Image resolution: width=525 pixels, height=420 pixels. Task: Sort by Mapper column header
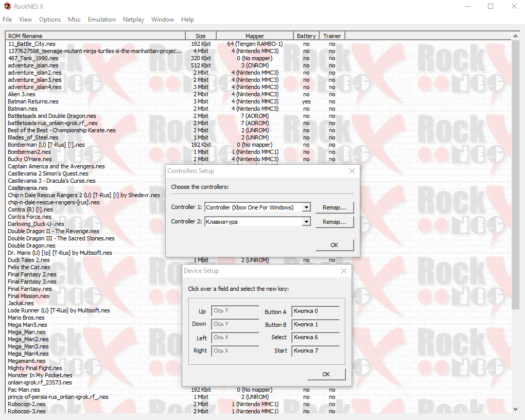[255, 36]
